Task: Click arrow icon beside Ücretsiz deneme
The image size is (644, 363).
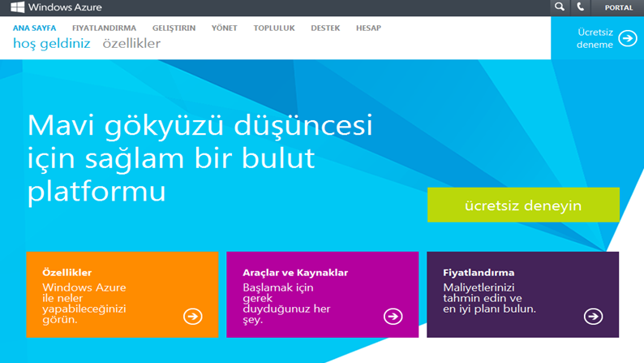Action: [x=628, y=38]
